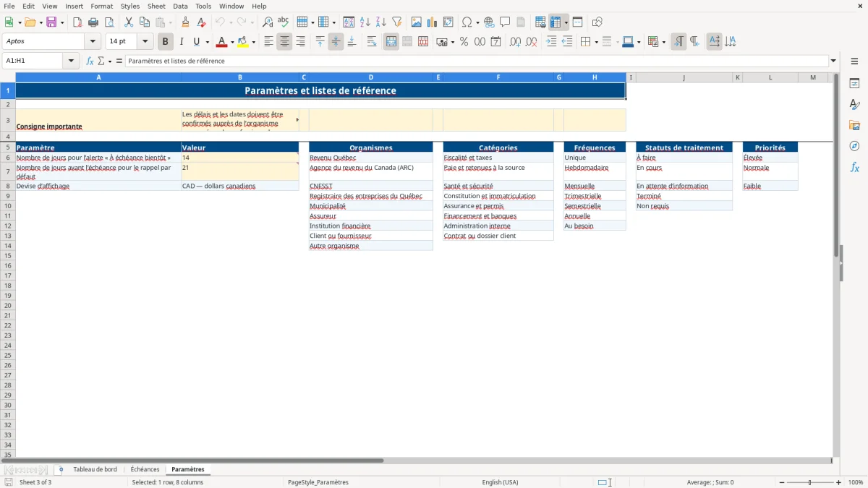
Task: Open Print Preview
Action: [x=109, y=22]
